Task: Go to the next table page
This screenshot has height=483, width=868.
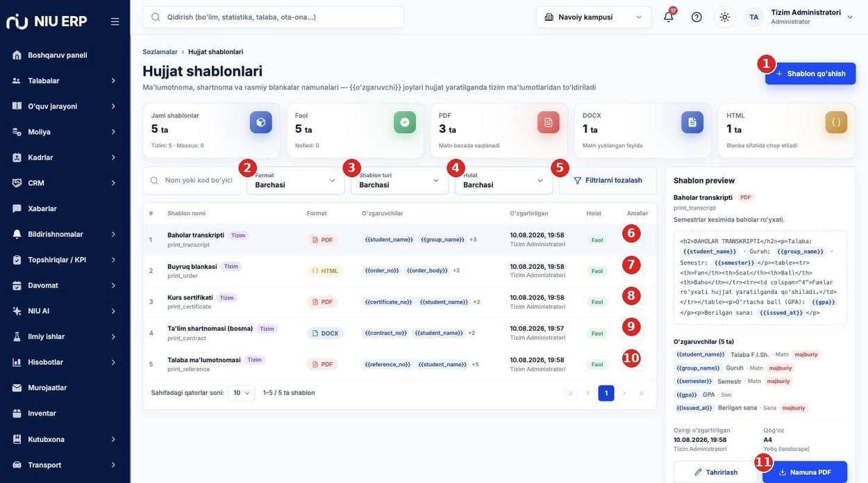Action: pos(624,393)
